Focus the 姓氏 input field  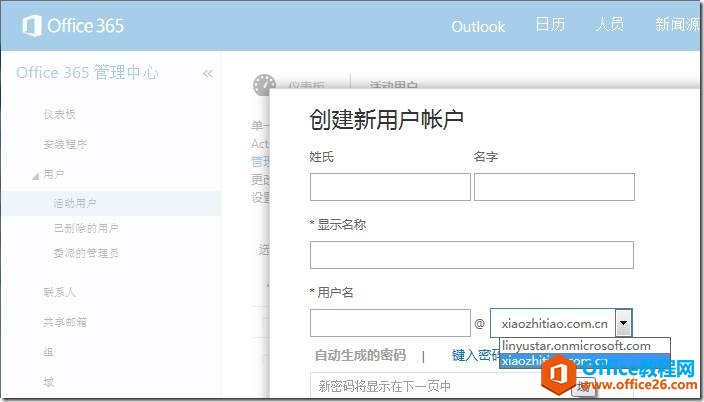click(x=390, y=187)
